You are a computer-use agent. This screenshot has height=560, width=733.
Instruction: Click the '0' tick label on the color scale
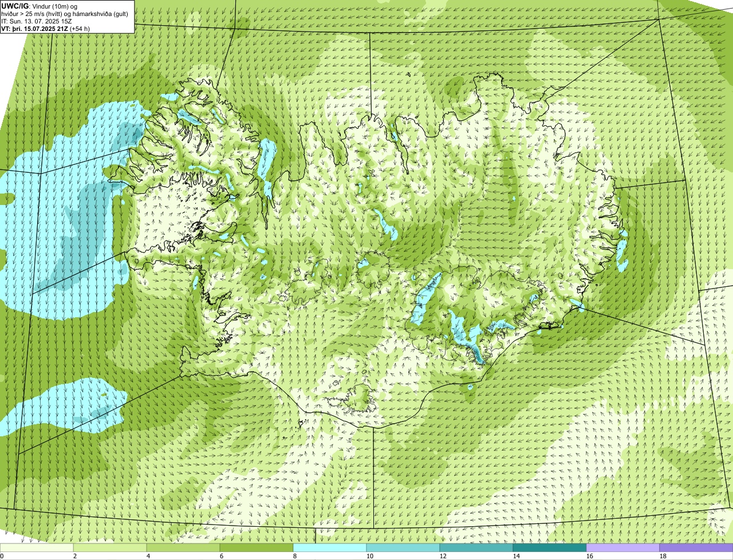(x=2, y=556)
